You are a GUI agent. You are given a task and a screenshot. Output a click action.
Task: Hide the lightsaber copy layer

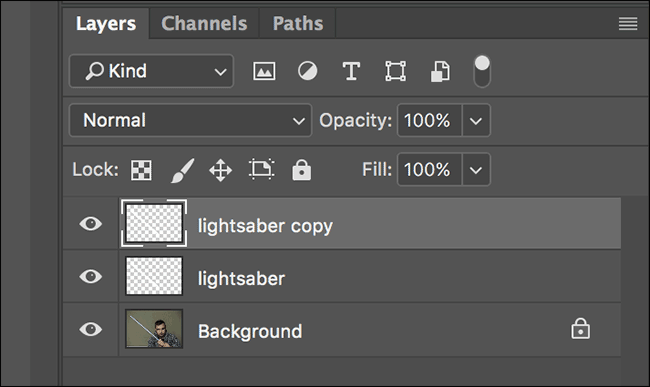tap(91, 224)
